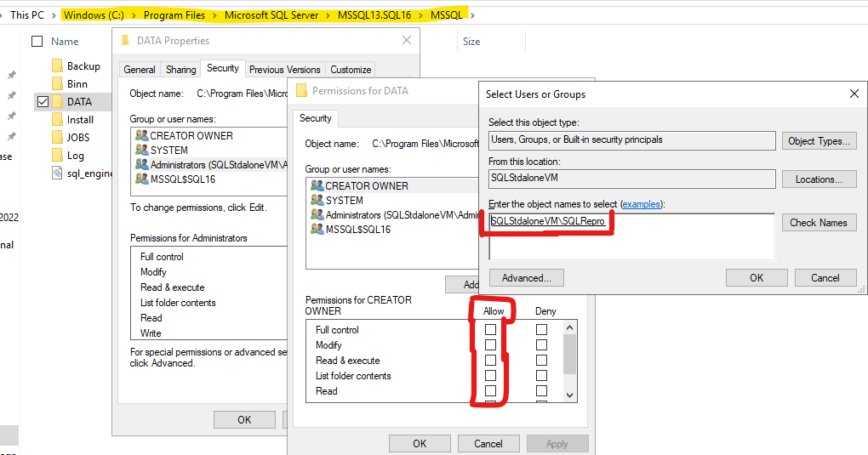This screenshot has width=868, height=455.
Task: Click Locations button
Action: [x=819, y=179]
